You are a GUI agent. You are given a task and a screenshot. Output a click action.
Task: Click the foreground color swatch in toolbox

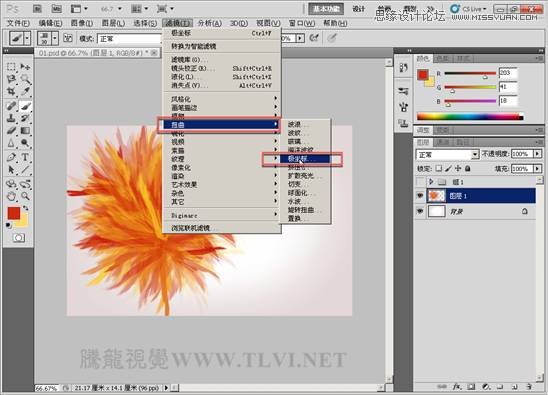14,213
